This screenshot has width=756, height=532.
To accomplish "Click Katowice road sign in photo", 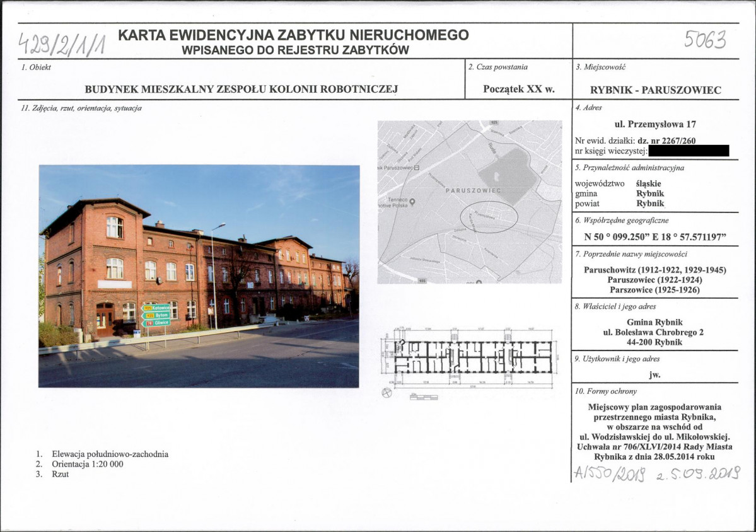I will coord(156,308).
